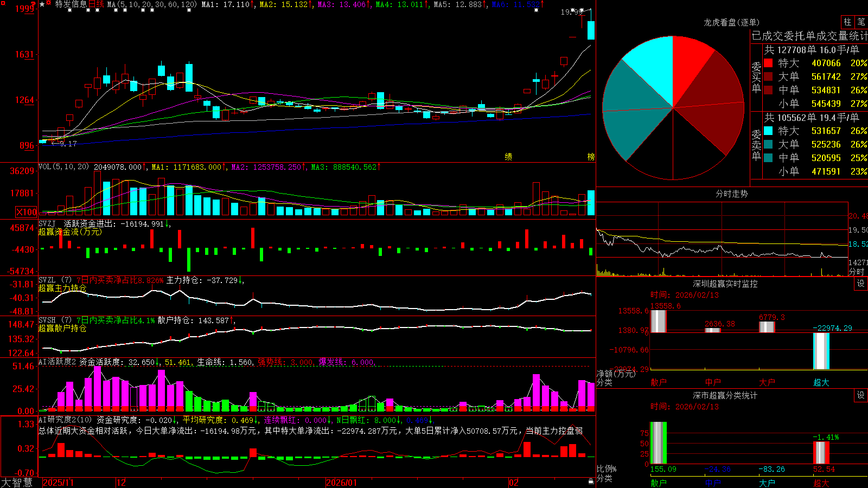Click the SVZL (7) indicator name

[x=55, y=280]
